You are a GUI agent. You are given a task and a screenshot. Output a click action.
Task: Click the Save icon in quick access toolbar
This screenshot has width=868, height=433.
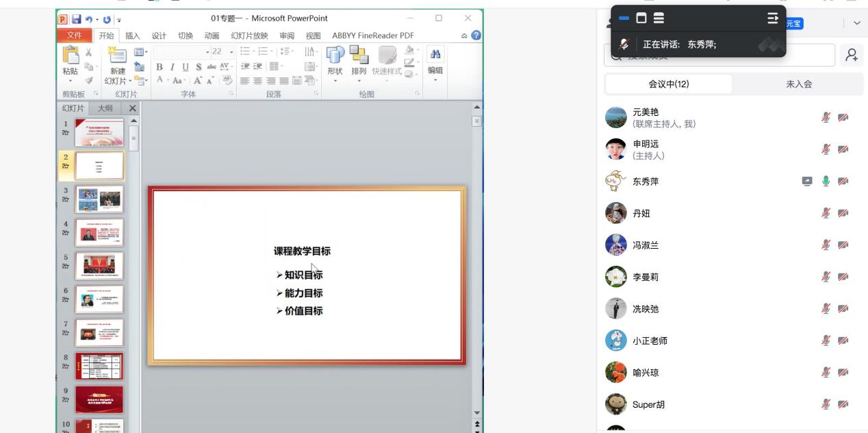click(77, 18)
